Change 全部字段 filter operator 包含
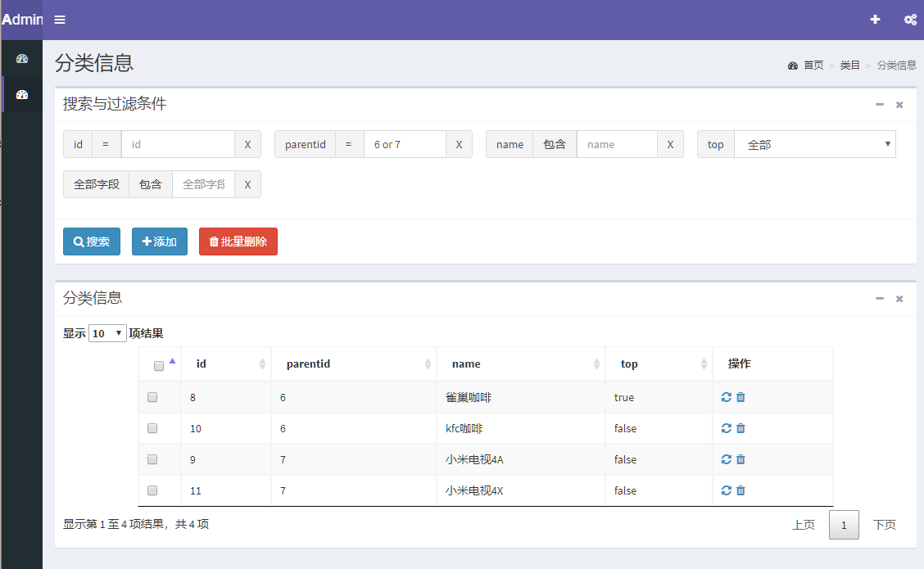Image resolution: width=924 pixels, height=569 pixels. point(150,184)
